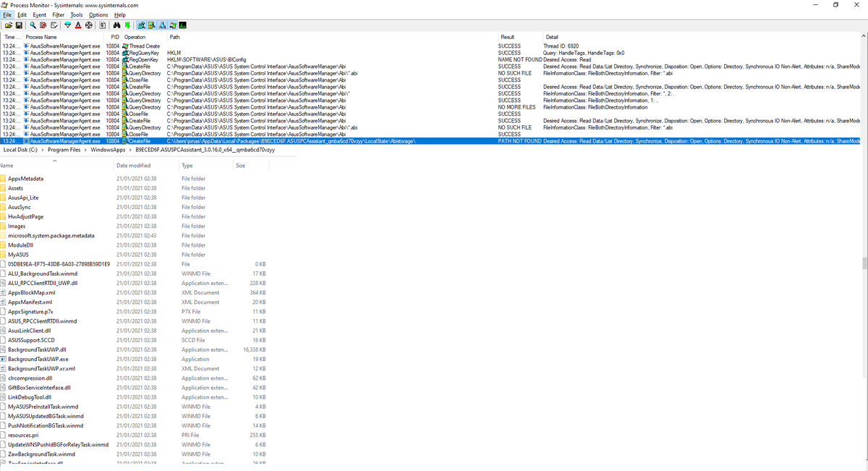The height and width of the screenshot is (471, 868).
Task: Select the AsusSync folder
Action: tap(20, 207)
